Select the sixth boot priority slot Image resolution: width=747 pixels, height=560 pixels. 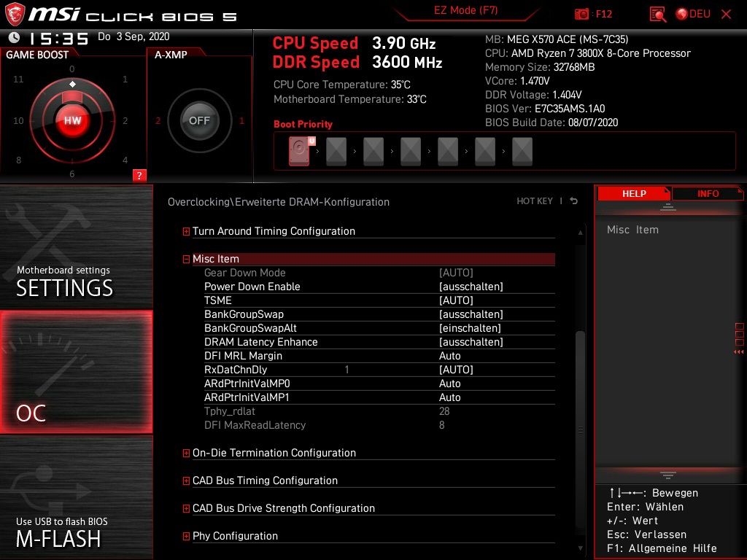485,152
